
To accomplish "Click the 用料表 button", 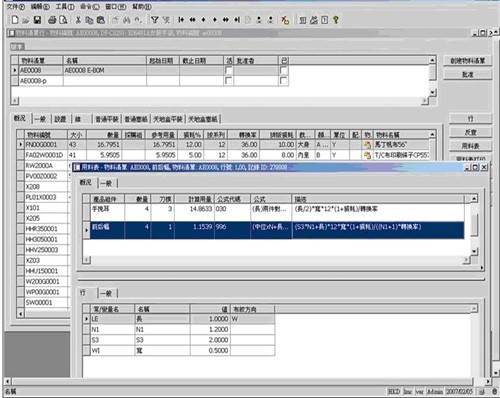I will tap(470, 146).
